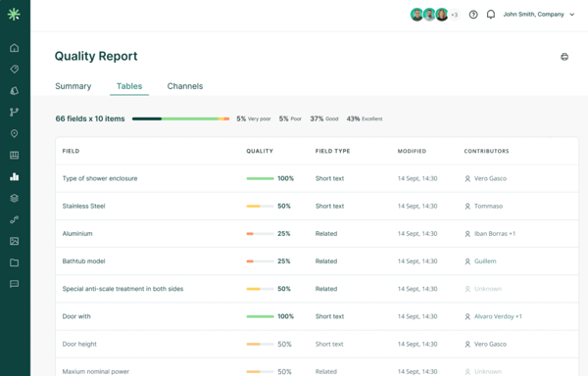Open the notifications bell
The width and height of the screenshot is (588, 376).
click(x=491, y=15)
